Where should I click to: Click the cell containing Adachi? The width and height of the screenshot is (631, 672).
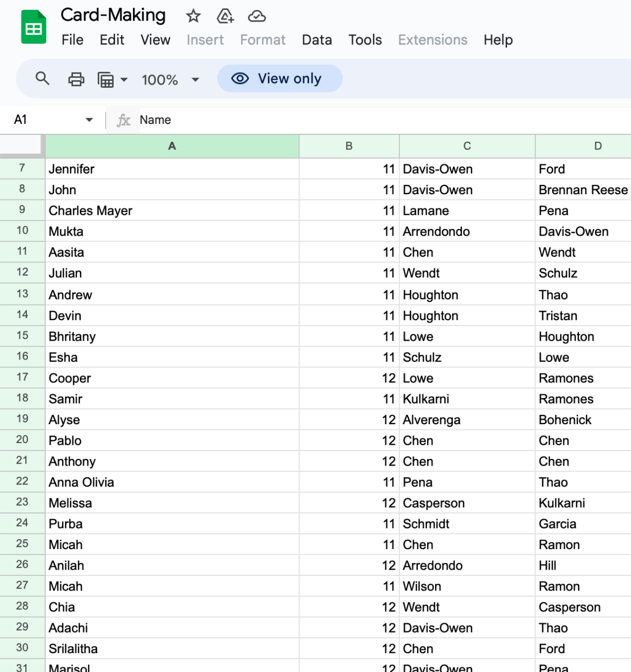pyautogui.click(x=172, y=628)
